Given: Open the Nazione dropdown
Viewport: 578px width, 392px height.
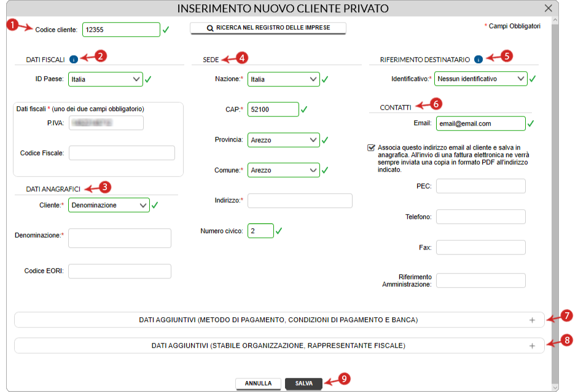Looking at the screenshot, I should [283, 79].
